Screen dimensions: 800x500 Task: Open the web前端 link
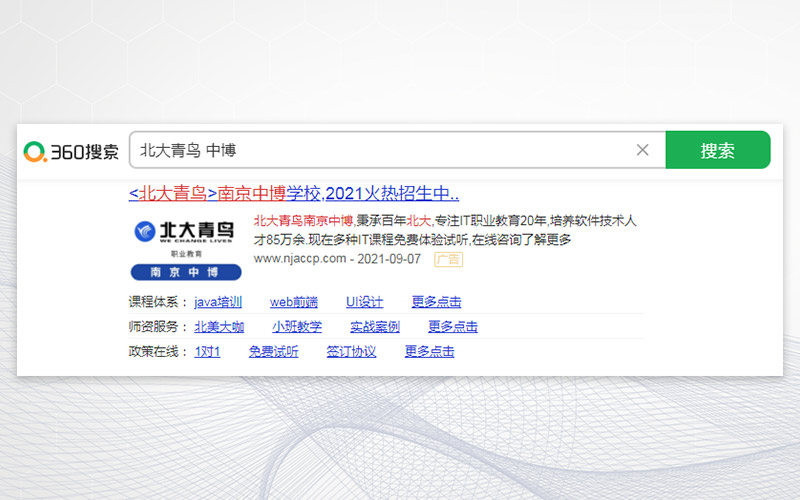[x=294, y=302]
